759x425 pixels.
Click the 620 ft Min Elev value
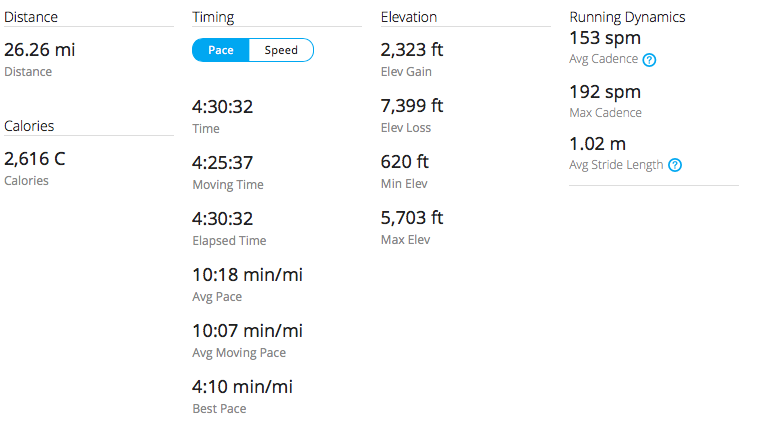404,162
